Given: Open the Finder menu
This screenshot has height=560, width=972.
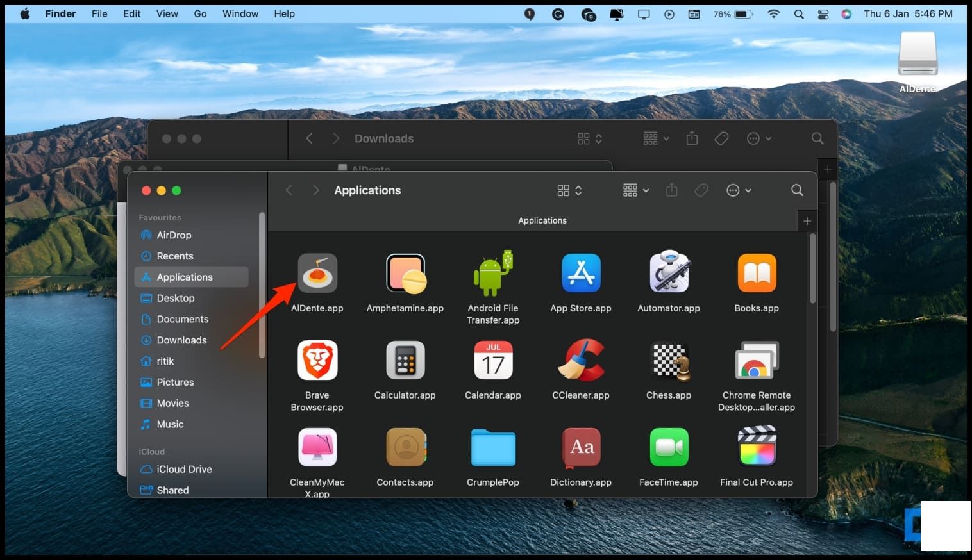Looking at the screenshot, I should (60, 13).
